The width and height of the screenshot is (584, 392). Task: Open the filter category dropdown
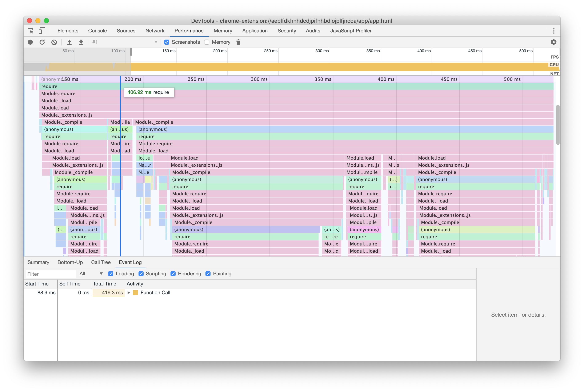pyautogui.click(x=90, y=273)
